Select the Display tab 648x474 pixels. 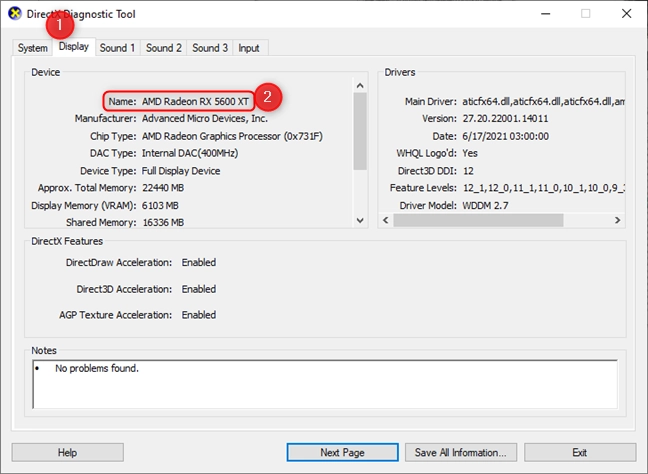pyautogui.click(x=74, y=47)
